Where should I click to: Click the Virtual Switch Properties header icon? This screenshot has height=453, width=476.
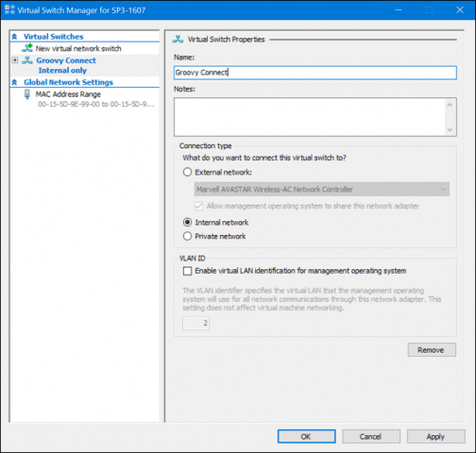[178, 40]
